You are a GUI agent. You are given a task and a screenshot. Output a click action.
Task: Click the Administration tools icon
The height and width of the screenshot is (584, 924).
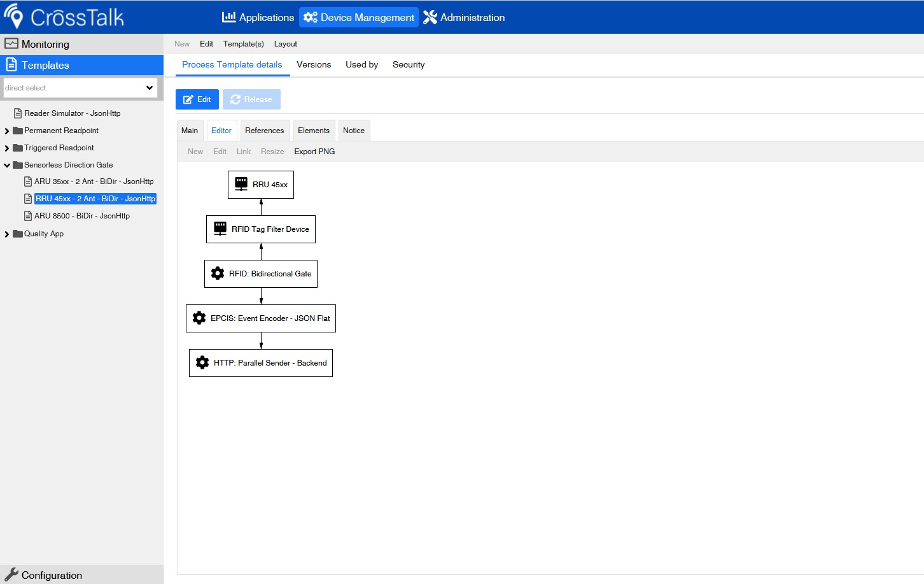(x=430, y=17)
